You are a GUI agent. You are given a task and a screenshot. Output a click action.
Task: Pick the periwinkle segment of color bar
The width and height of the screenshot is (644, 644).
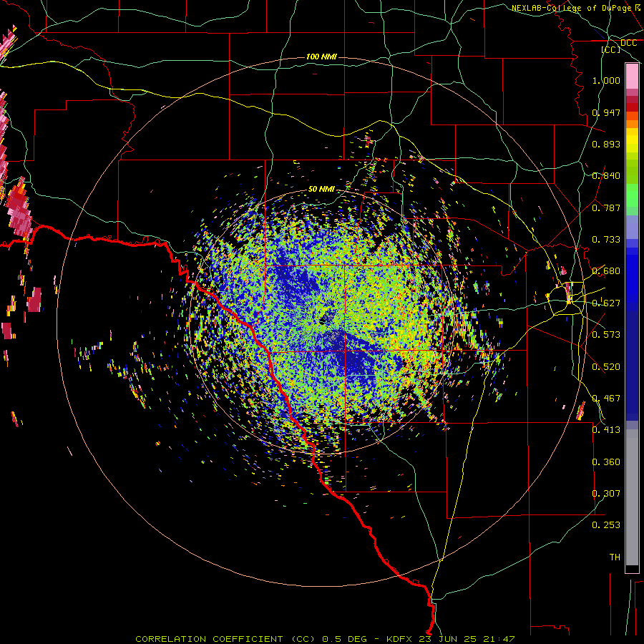(632, 227)
